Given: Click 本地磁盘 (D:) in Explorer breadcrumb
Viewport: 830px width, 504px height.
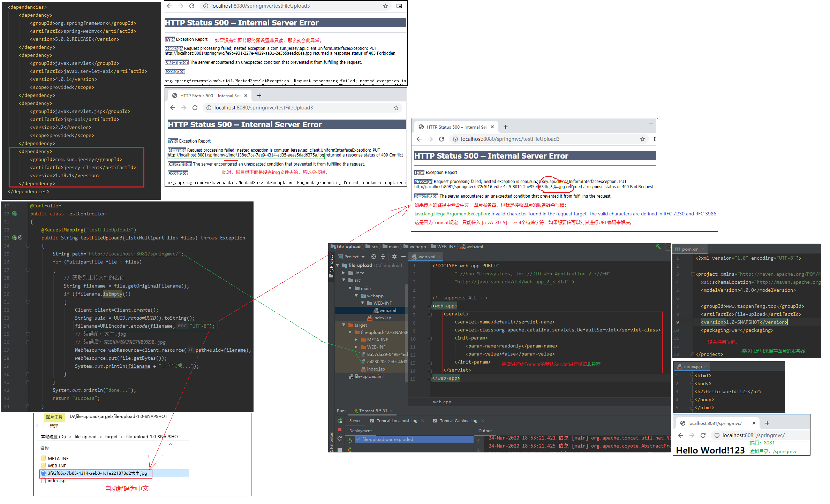Looking at the screenshot, I should point(53,437).
